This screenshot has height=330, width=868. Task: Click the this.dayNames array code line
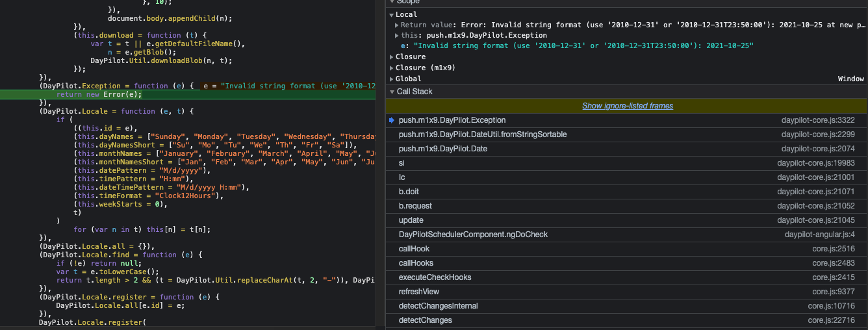coord(225,136)
